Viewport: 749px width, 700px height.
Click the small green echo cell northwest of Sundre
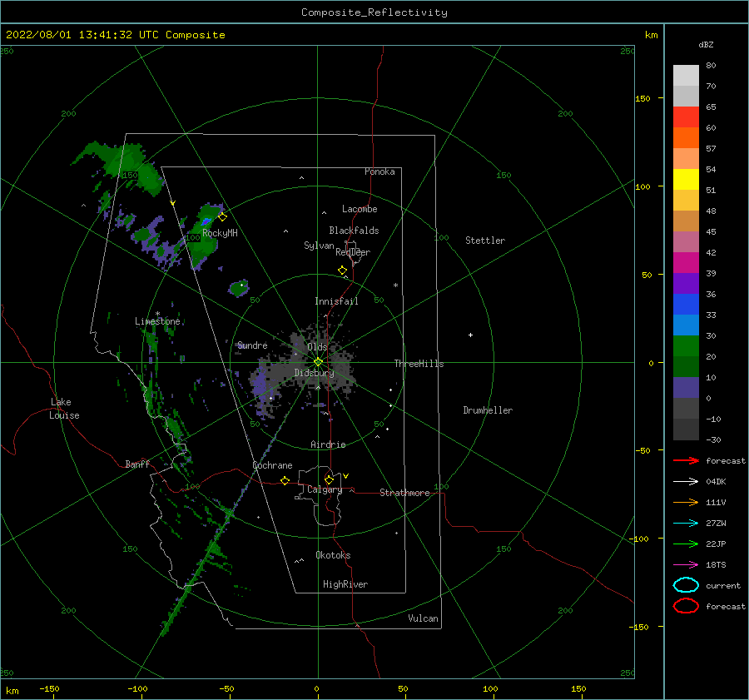pyautogui.click(x=238, y=288)
